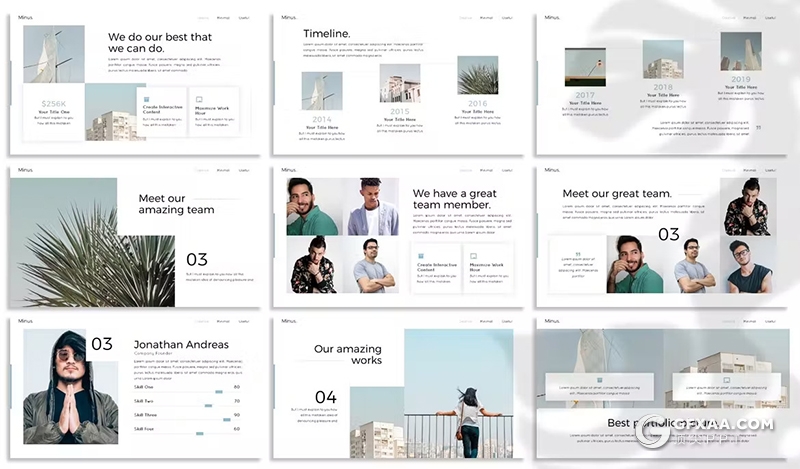Image resolution: width=800 pixels, height=469 pixels.
Task: Click the 2018 year label on the timeline
Action: pos(663,88)
